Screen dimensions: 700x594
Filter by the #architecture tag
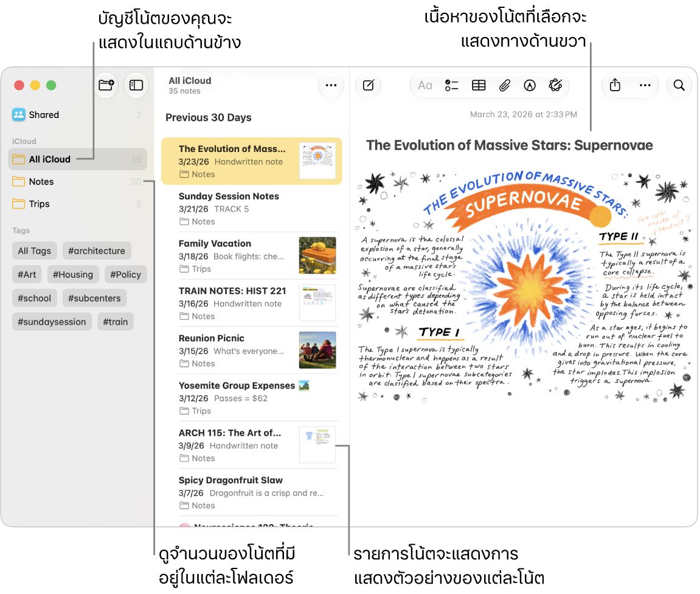coord(97,251)
